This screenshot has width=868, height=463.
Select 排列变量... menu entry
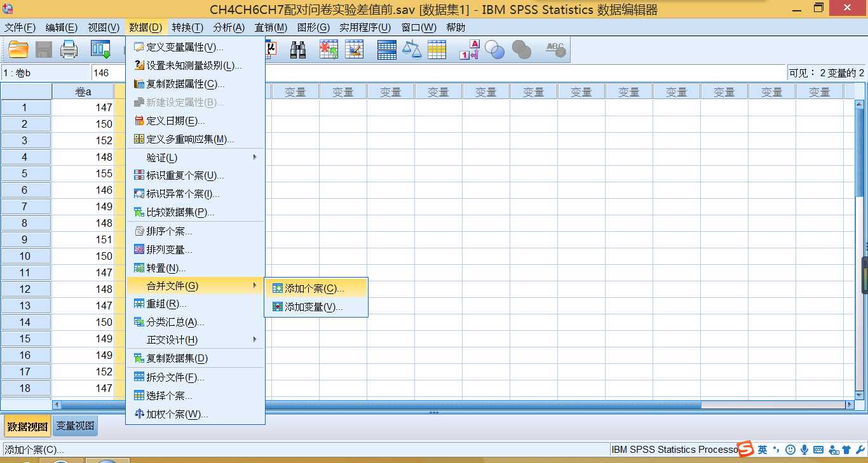point(195,250)
